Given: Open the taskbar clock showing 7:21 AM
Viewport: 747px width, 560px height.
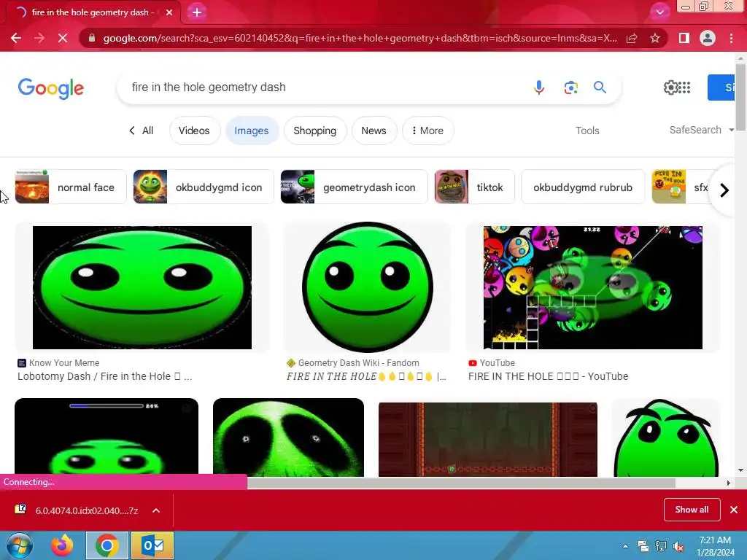Looking at the screenshot, I should click(715, 546).
